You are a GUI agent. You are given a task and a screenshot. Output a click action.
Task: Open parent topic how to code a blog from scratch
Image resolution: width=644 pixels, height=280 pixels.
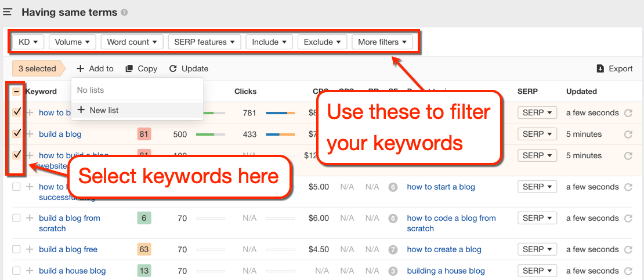(451, 223)
